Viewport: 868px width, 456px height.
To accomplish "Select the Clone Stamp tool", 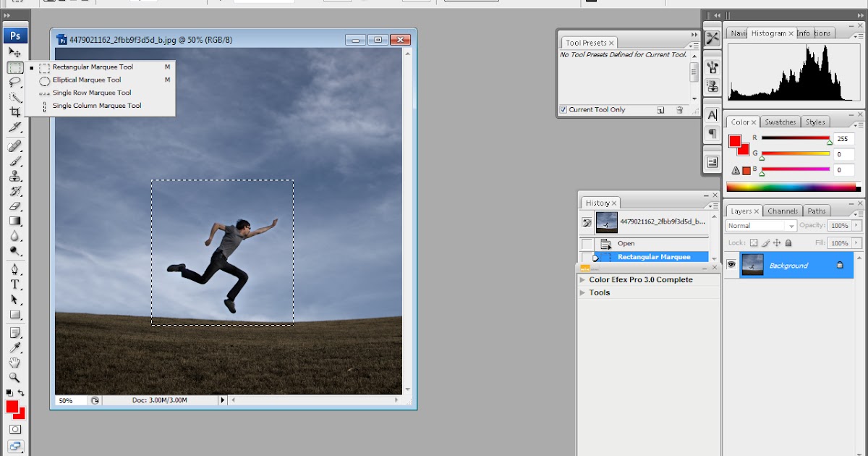I will tap(15, 177).
